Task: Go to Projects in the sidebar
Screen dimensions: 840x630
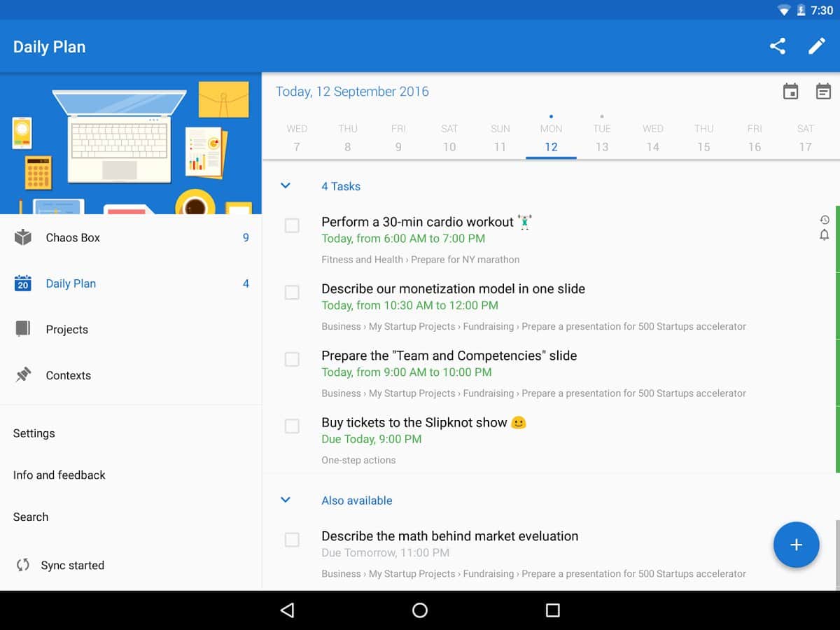Action: pos(67,330)
